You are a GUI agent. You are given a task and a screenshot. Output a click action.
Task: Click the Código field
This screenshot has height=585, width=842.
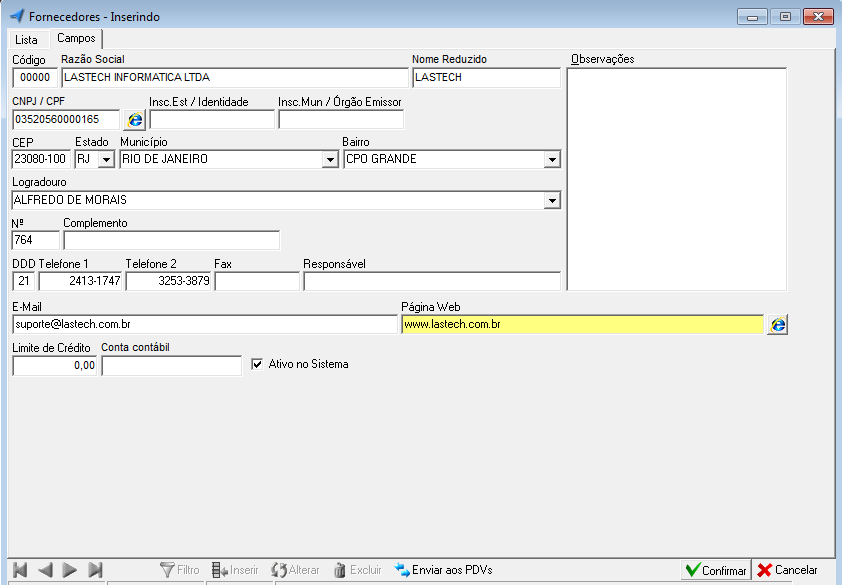[35, 77]
